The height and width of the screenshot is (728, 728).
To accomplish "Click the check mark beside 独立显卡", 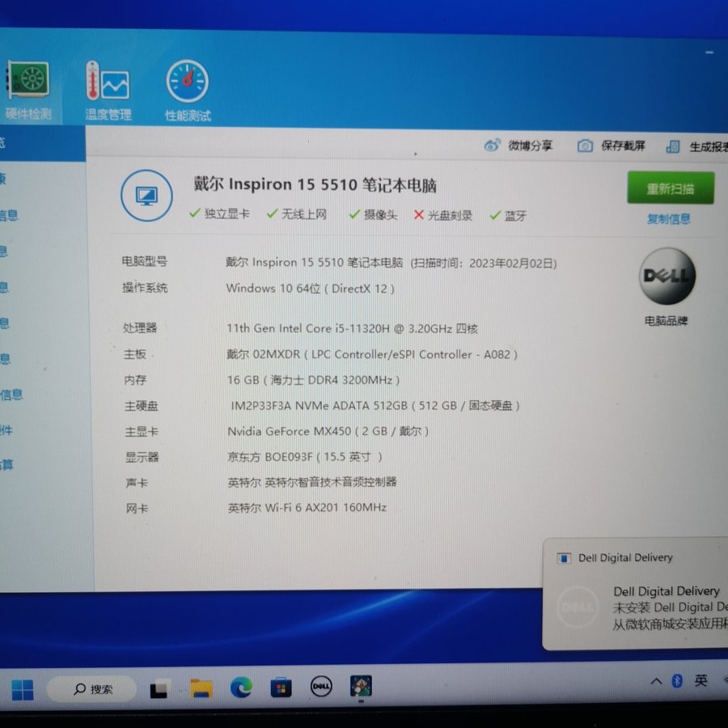I will click(x=194, y=213).
